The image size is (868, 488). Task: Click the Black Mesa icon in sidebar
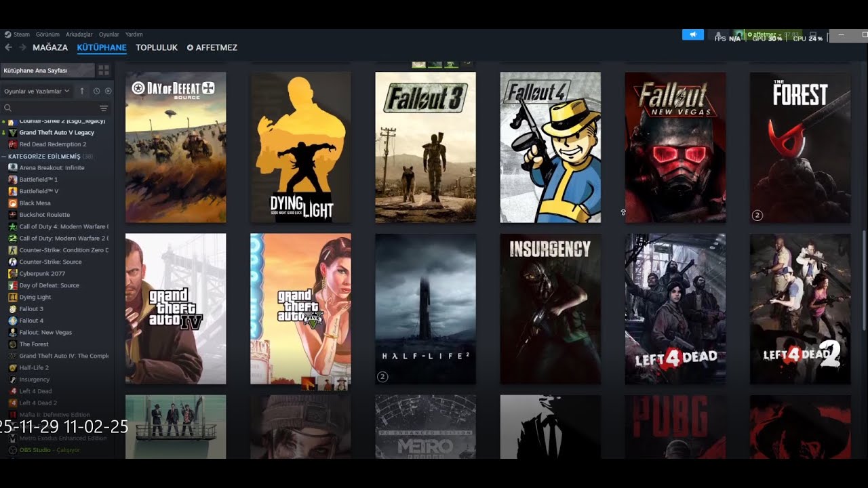[13, 203]
